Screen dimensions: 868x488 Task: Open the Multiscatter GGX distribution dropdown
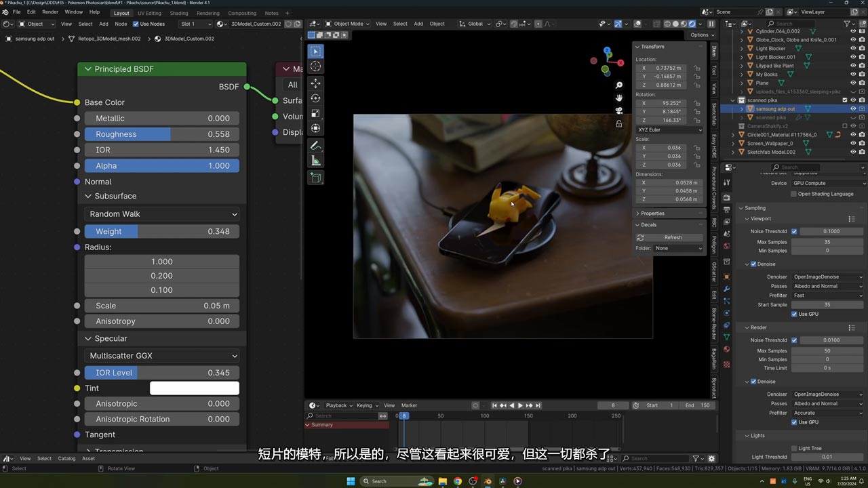(162, 356)
